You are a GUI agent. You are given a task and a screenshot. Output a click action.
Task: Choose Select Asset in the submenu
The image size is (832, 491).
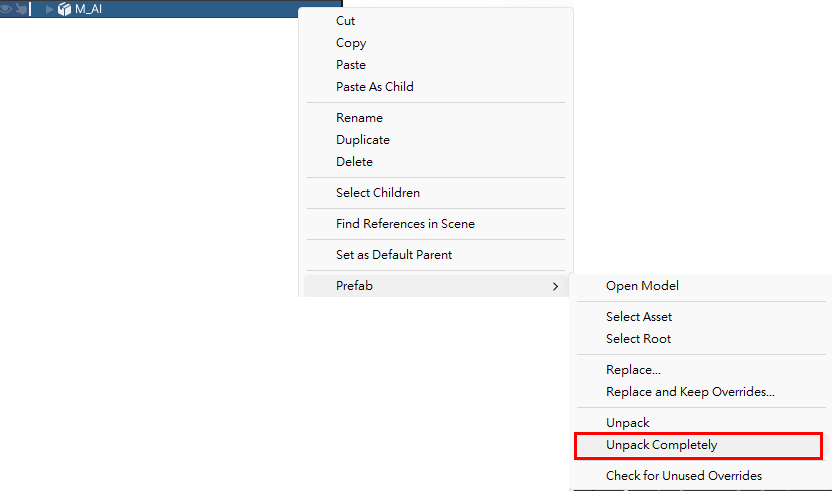pos(639,316)
